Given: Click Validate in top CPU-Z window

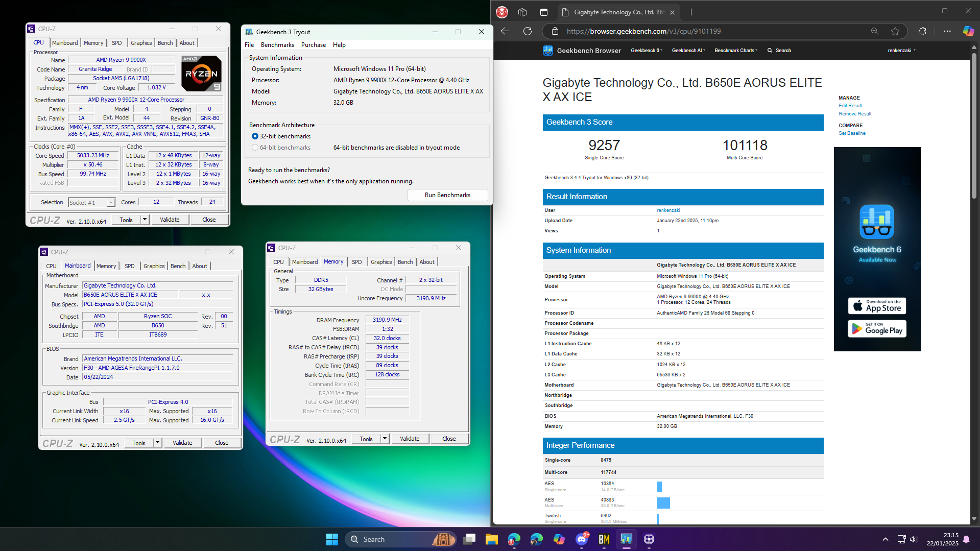Looking at the screenshot, I should 170,220.
